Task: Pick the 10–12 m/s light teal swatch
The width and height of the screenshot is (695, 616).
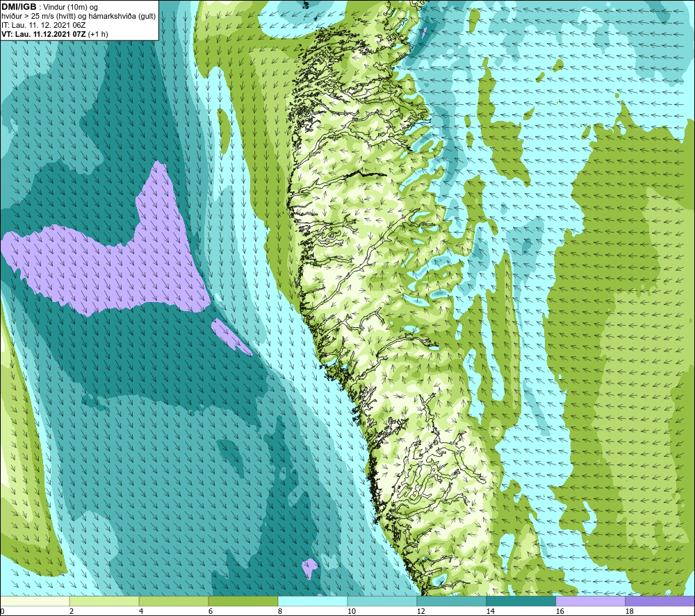Action: click(x=382, y=601)
